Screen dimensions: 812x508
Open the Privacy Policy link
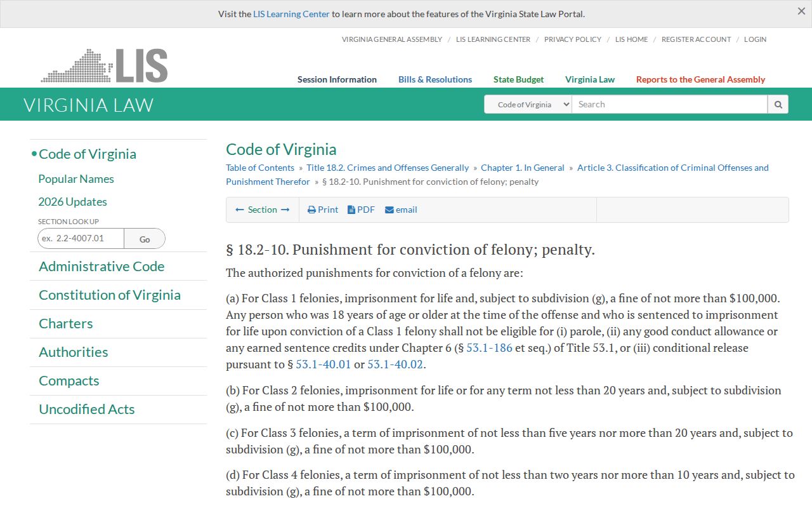573,39
